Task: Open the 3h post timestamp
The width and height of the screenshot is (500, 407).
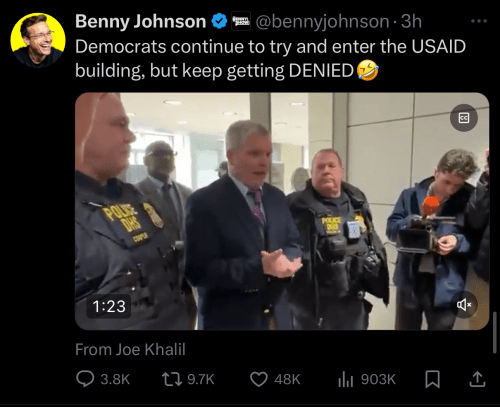Action: 411,21
